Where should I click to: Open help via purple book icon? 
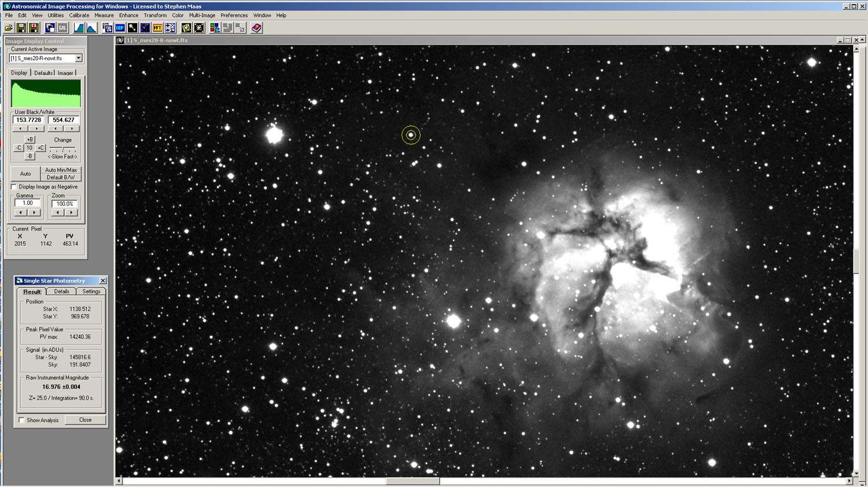click(256, 28)
